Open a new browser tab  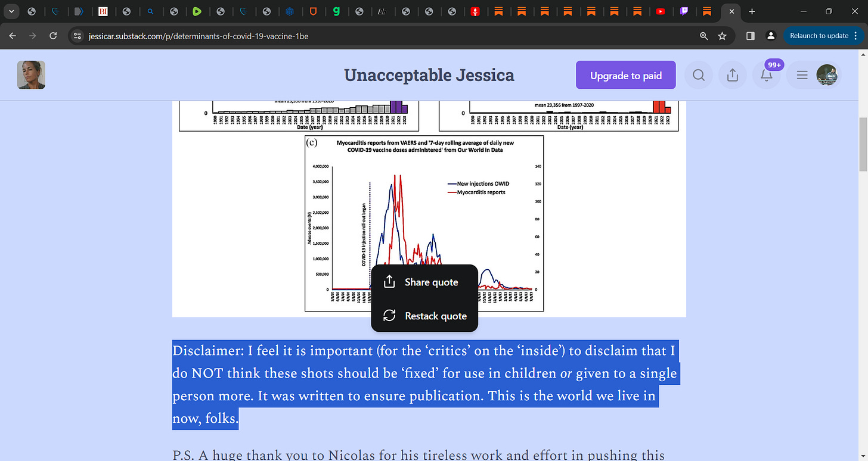752,11
